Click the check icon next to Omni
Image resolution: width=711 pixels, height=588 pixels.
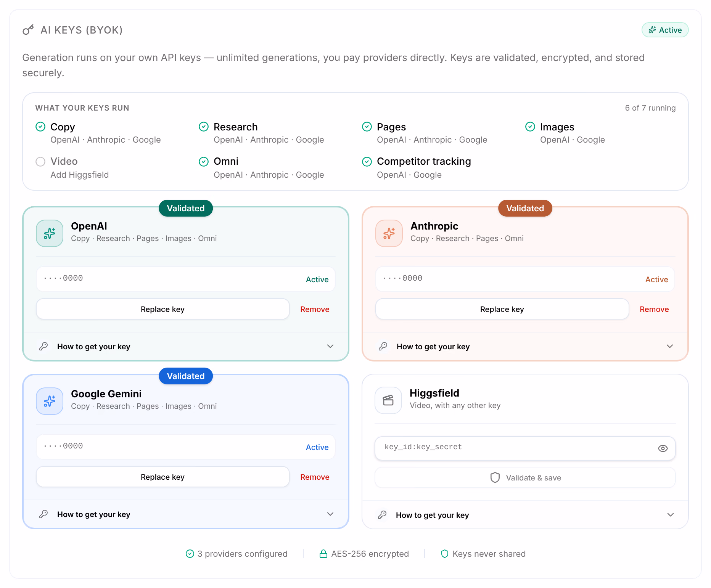point(204,162)
